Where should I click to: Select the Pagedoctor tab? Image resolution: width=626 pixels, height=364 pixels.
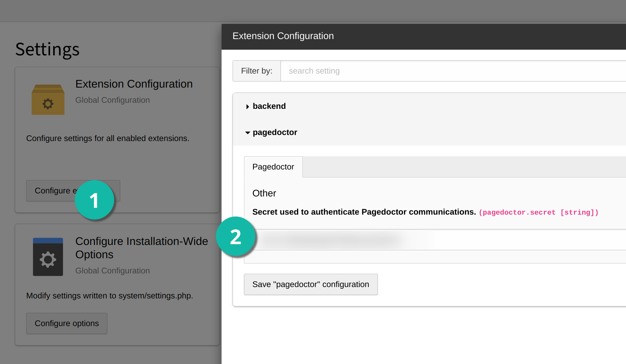273,167
